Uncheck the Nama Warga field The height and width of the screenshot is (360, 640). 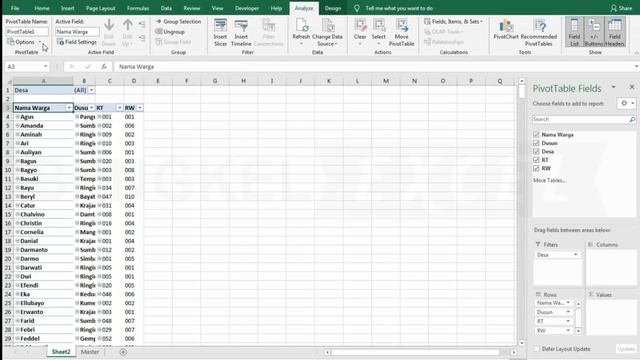(536, 134)
